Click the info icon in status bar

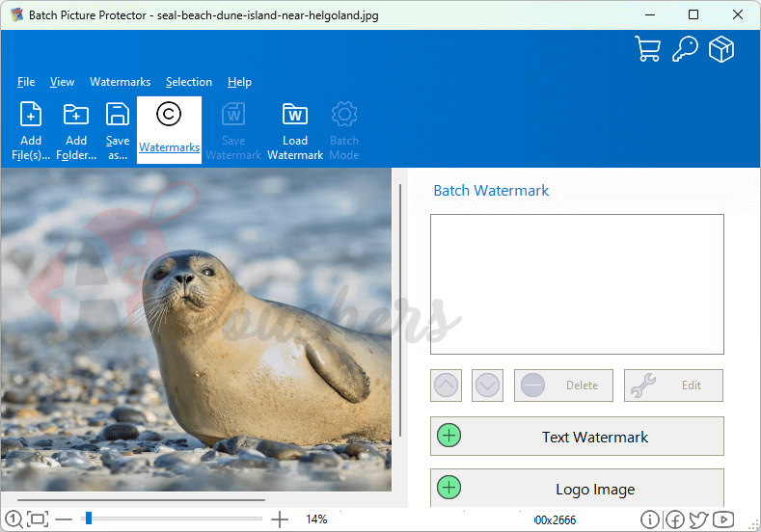651,519
